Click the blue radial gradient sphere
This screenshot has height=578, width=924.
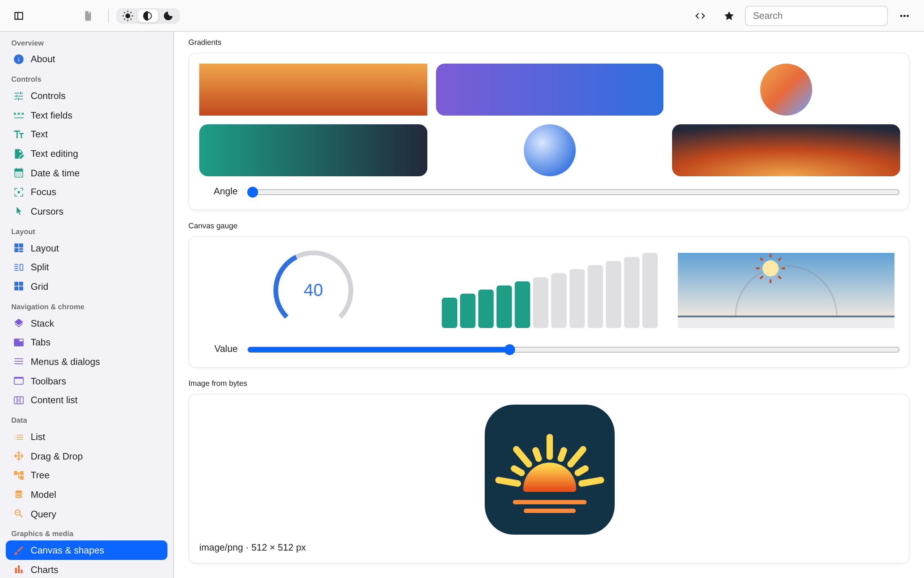pyautogui.click(x=549, y=150)
